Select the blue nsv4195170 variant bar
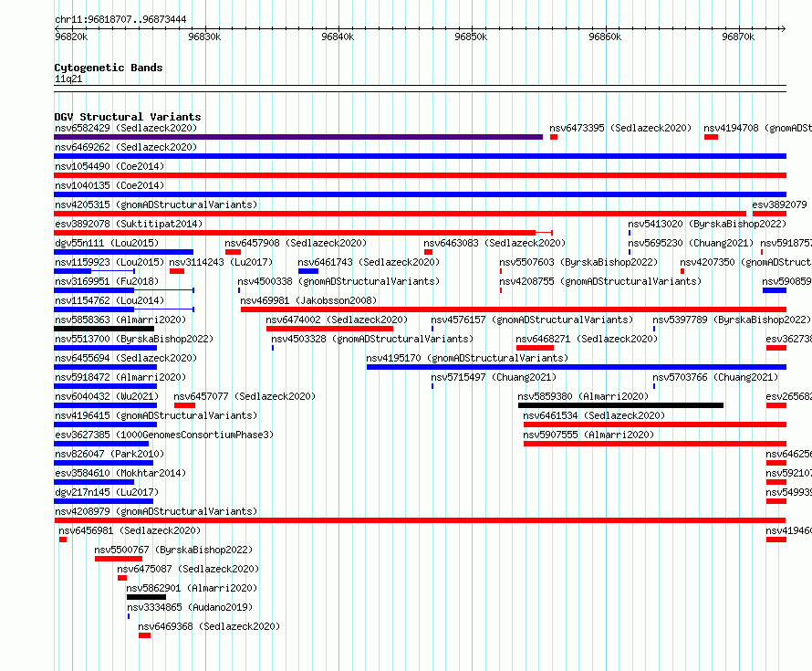The height and width of the screenshot is (671, 812). 577,367
